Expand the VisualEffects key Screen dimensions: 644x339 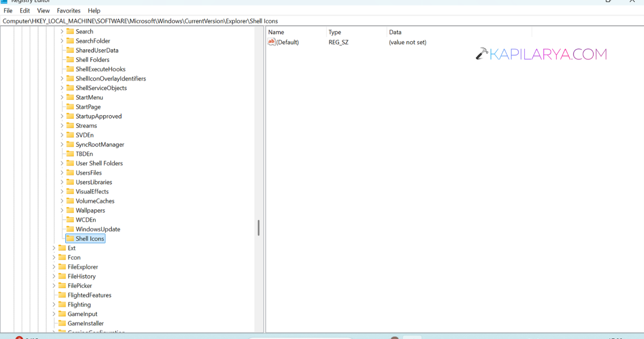(62, 191)
